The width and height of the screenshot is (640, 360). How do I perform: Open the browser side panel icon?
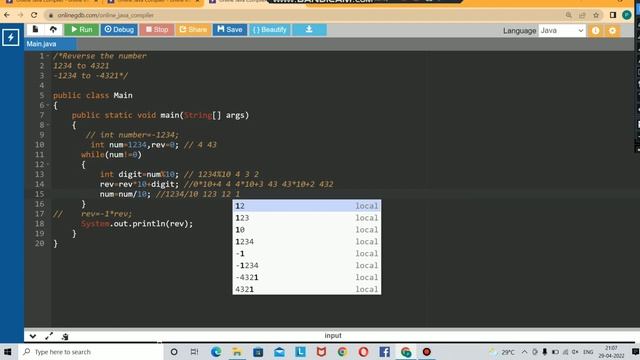point(613,15)
